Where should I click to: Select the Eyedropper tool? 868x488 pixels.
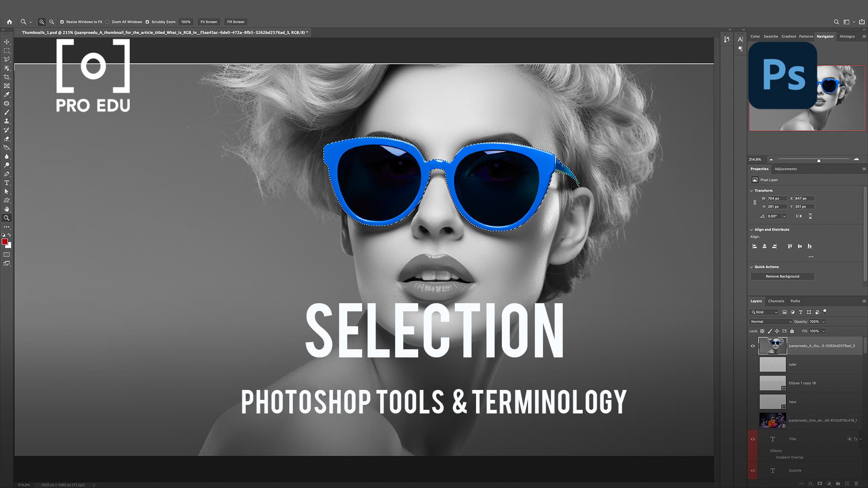tap(7, 95)
